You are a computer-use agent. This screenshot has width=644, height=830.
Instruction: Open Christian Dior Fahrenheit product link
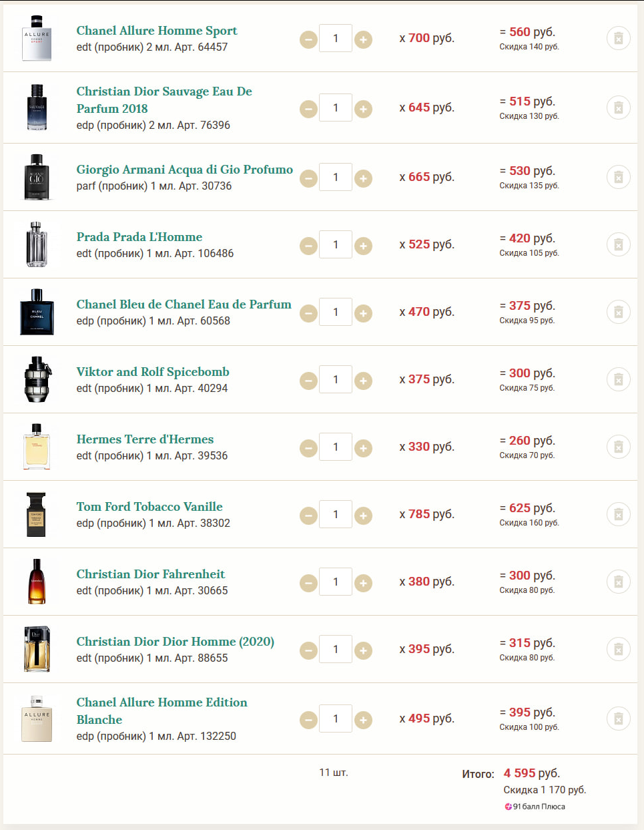click(x=150, y=574)
